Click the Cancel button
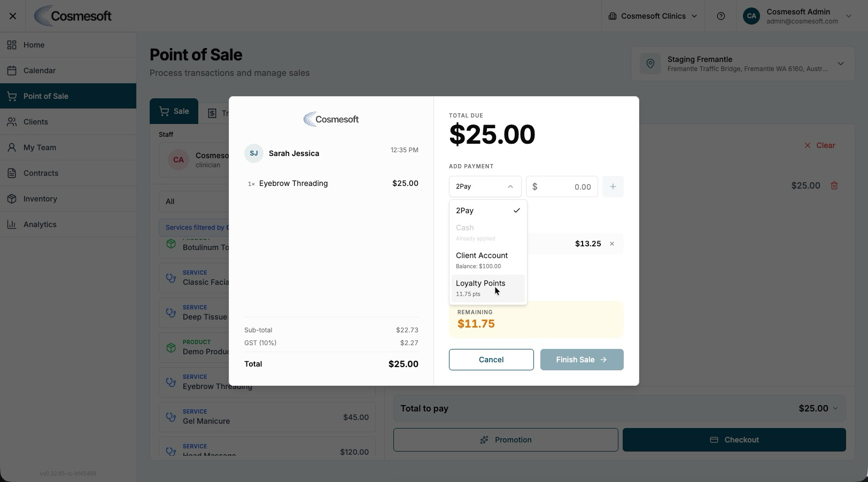Image resolution: width=868 pixels, height=482 pixels. click(x=491, y=360)
